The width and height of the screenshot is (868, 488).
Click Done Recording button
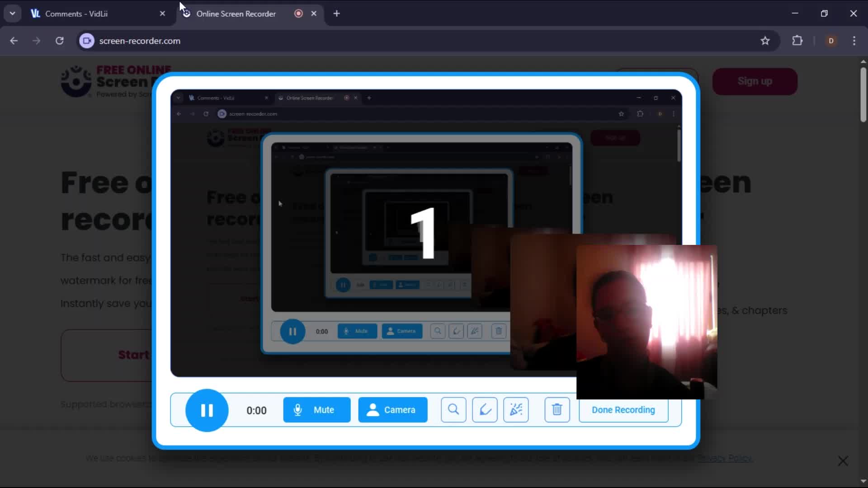tap(623, 410)
